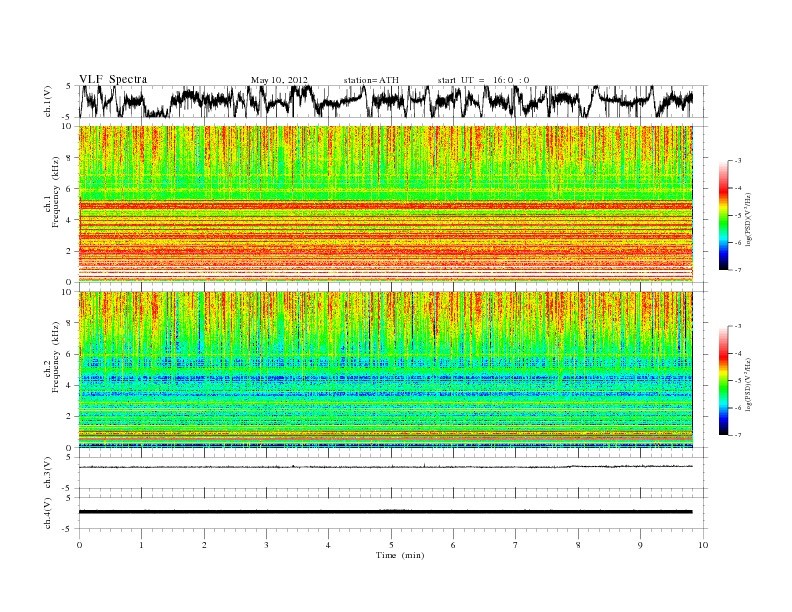The image size is (792, 612).
Task: Click the "-7" value on ch.2 color bar
Action: pos(738,435)
